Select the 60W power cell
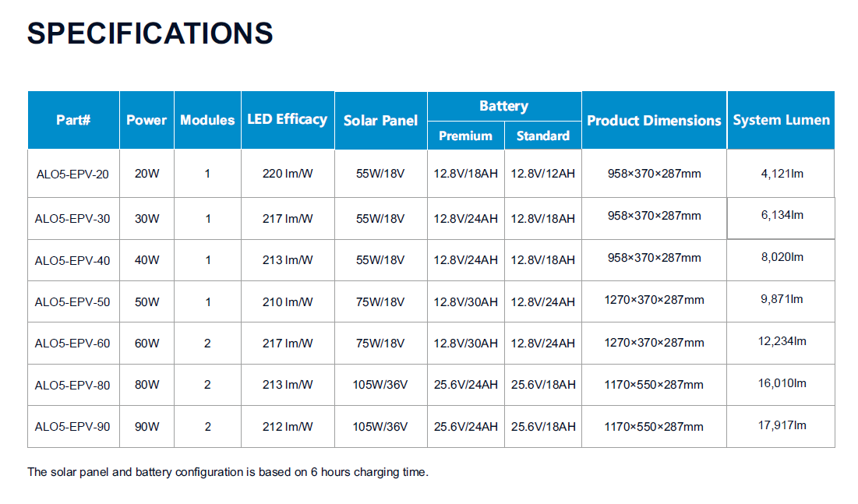 147,343
